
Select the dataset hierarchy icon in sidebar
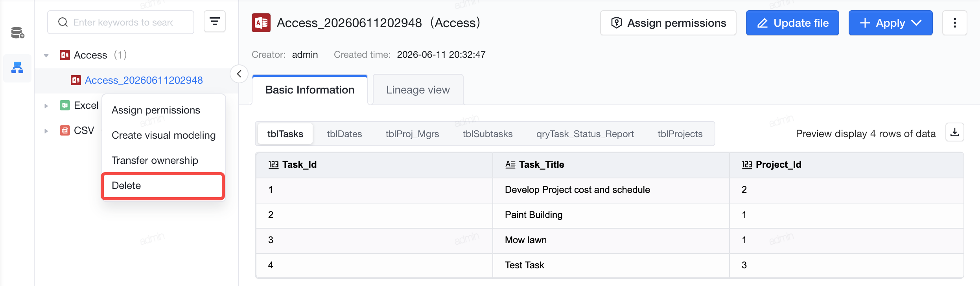coord(17,68)
